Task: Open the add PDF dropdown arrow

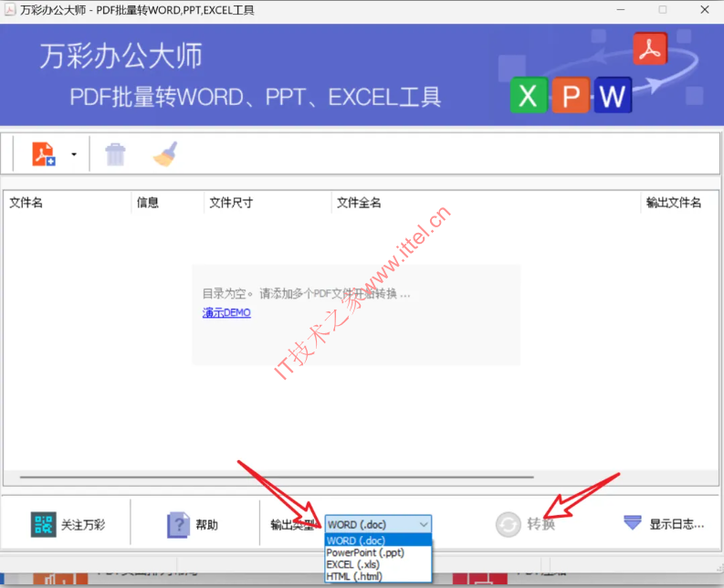Action: pos(74,154)
